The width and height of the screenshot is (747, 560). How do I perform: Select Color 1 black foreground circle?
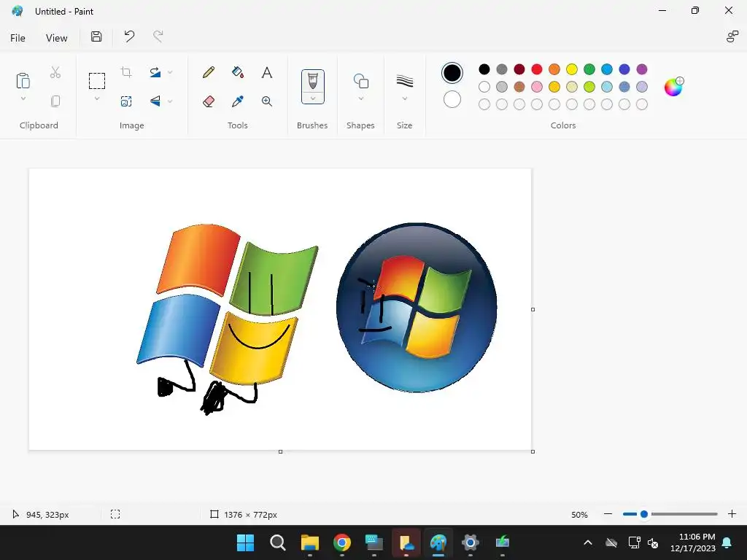(x=452, y=73)
